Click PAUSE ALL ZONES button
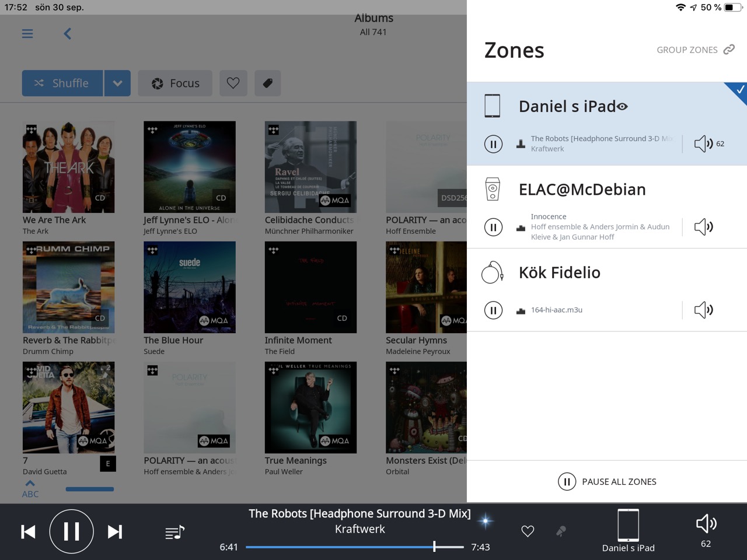 (x=607, y=481)
